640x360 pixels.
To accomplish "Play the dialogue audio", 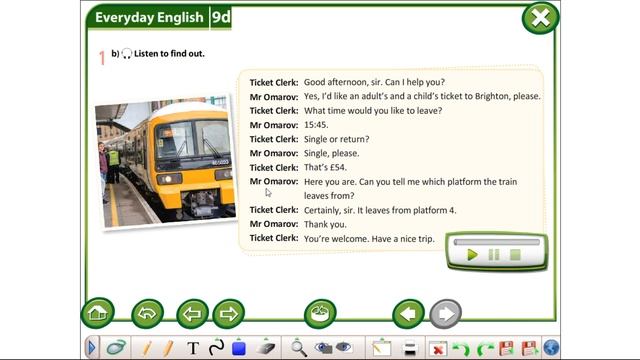I will coord(472,255).
